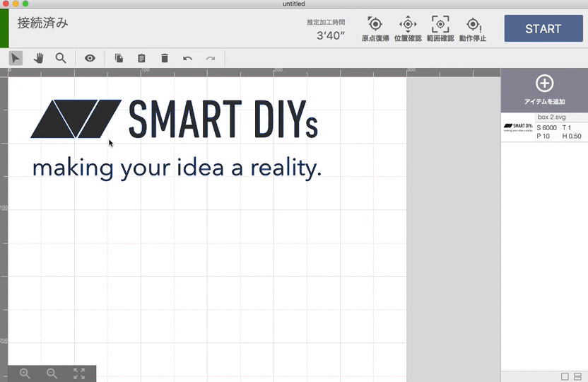This screenshot has width=588, height=382.
Task: Click 位置確認 position check icon
Action: click(408, 28)
